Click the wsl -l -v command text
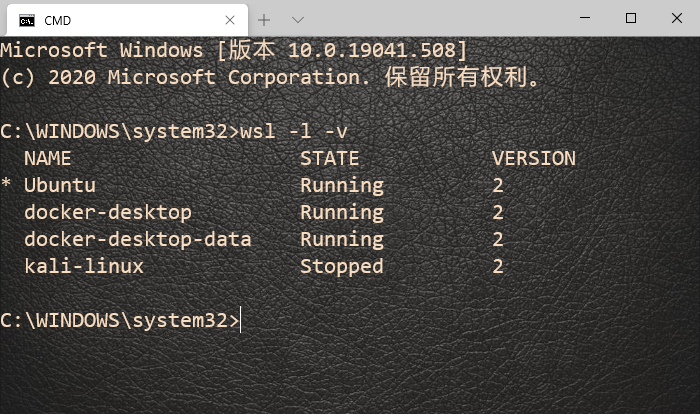The image size is (700, 414). click(294, 131)
